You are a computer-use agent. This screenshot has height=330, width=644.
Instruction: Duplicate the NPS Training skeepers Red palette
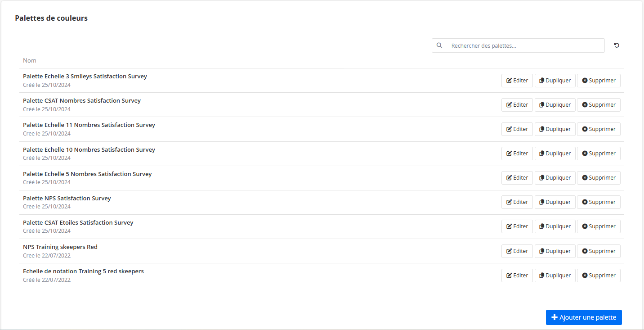[555, 251]
